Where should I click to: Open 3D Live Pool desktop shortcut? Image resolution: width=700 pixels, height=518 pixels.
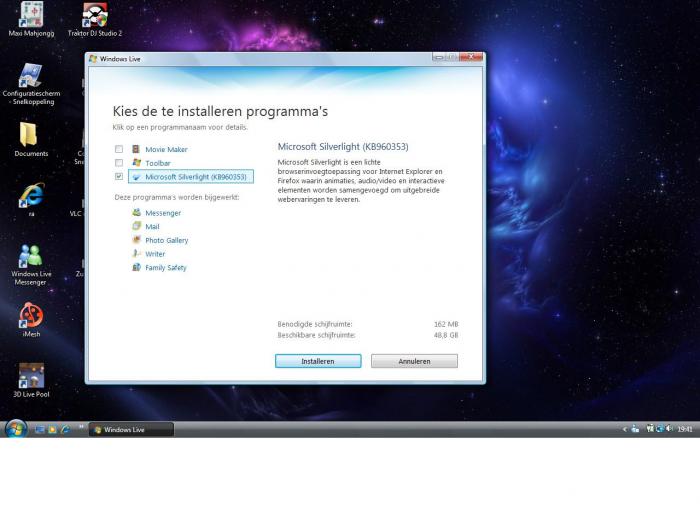tap(31, 380)
